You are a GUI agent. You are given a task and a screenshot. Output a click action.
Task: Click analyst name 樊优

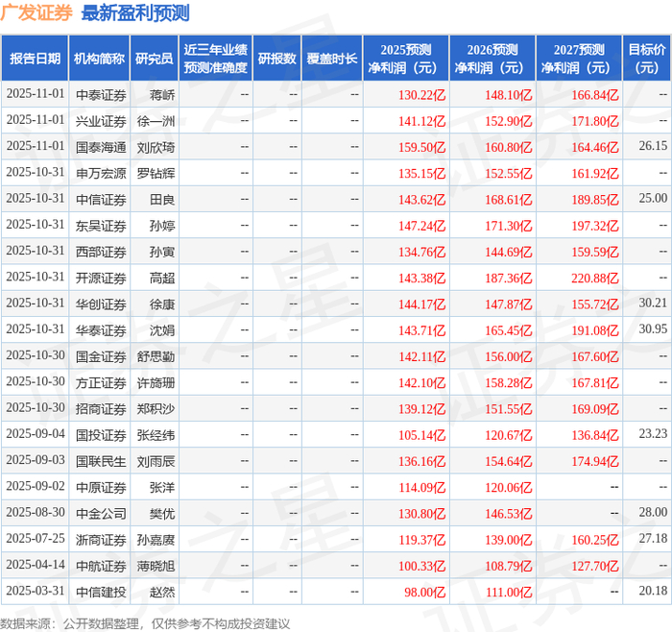pyautogui.click(x=162, y=514)
